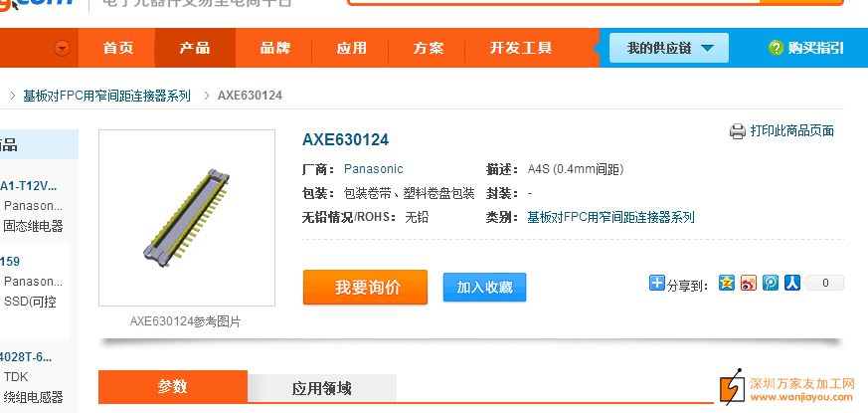This screenshot has height=413, width=868.
Task: Go to the 品牌 nav item
Action: coord(274,48)
